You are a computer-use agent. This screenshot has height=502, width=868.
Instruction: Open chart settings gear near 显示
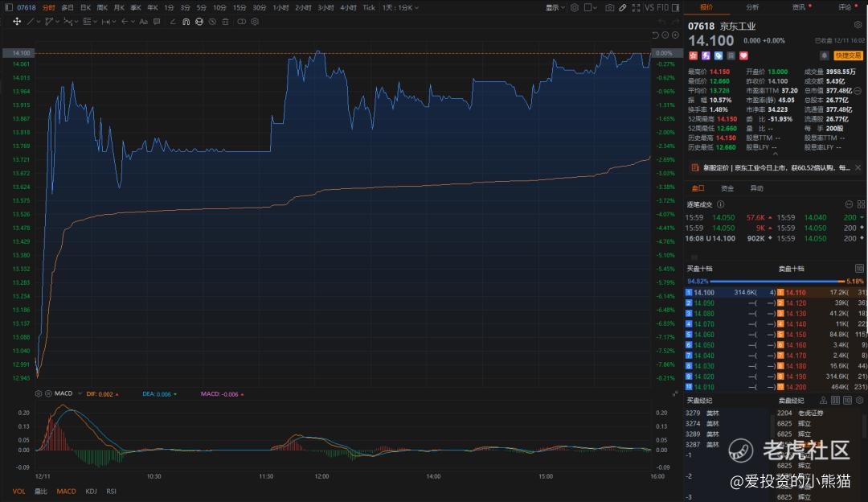[575, 8]
